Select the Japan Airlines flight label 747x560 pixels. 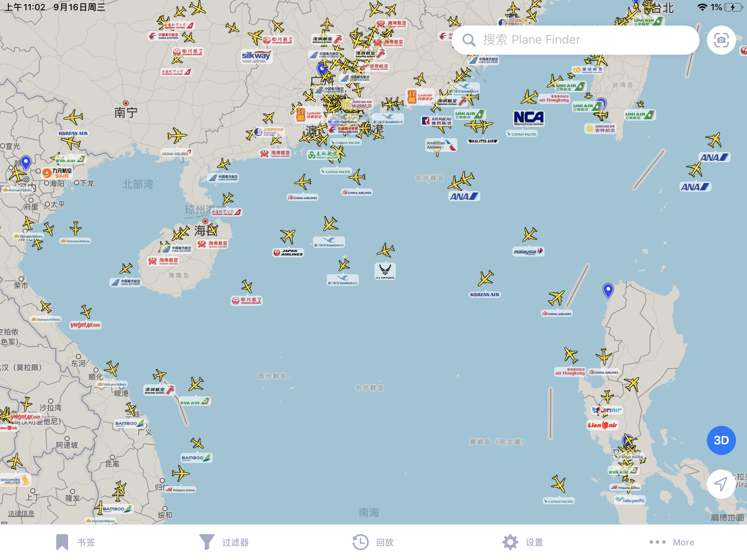pyautogui.click(x=288, y=252)
